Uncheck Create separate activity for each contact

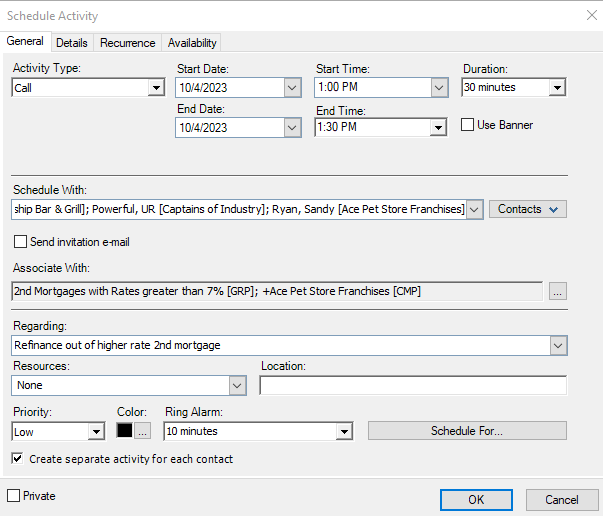(x=17, y=459)
